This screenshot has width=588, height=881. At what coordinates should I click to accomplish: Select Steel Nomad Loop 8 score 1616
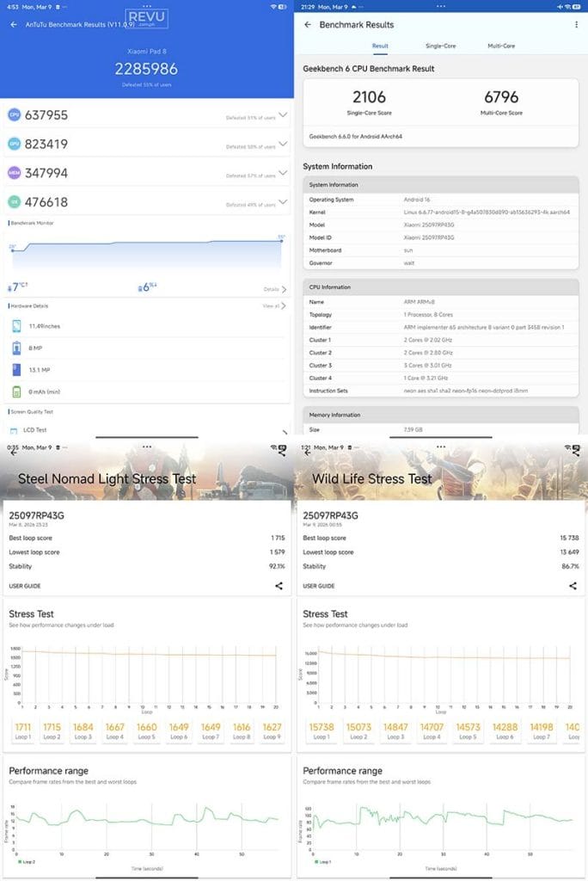[242, 730]
